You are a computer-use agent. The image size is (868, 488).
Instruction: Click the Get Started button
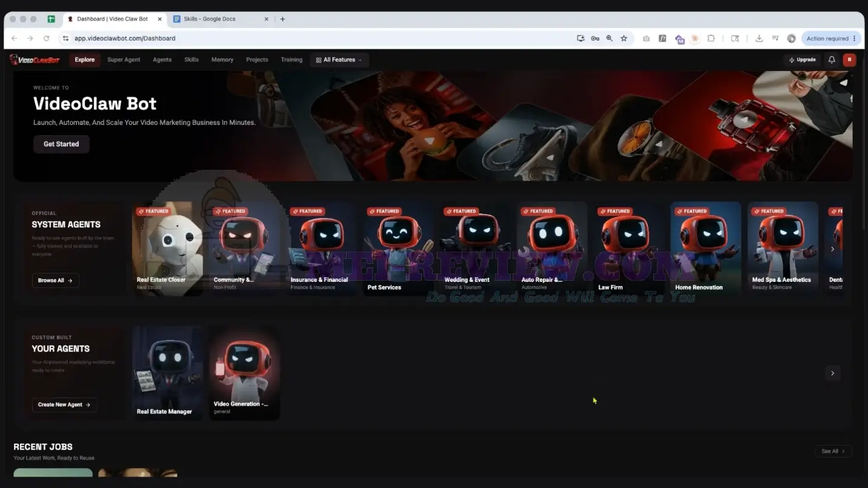pyautogui.click(x=61, y=144)
